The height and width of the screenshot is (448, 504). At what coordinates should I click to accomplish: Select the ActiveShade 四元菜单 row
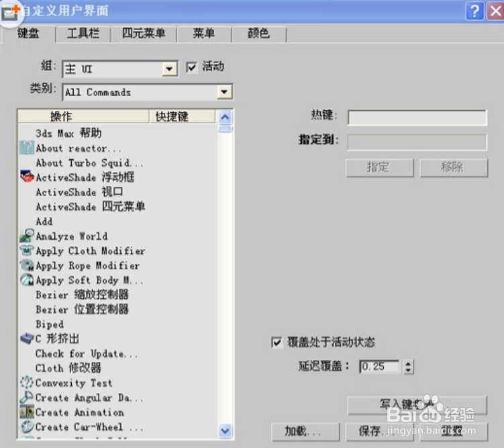point(117,206)
